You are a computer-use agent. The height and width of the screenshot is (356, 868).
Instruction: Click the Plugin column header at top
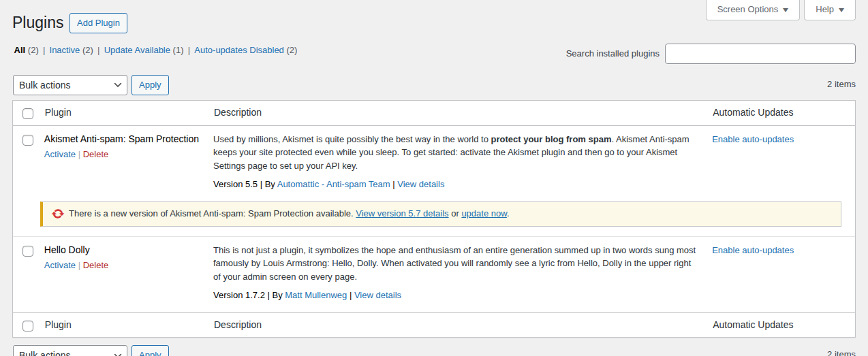pyautogui.click(x=58, y=112)
